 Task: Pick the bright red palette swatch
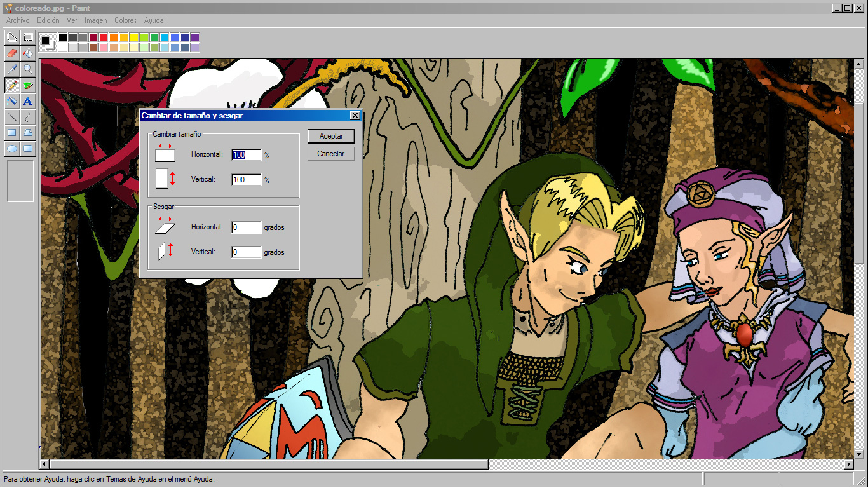pos(104,37)
